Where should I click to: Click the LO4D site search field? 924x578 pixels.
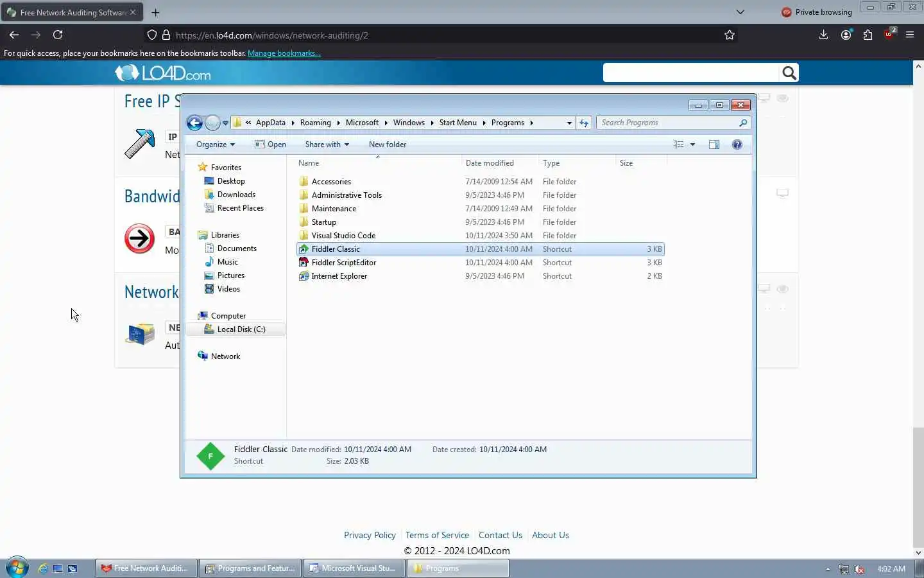691,73
